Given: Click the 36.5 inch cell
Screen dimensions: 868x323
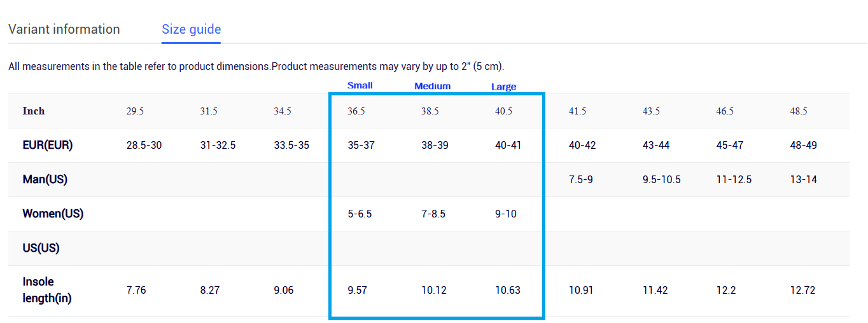Looking at the screenshot, I should tap(356, 111).
